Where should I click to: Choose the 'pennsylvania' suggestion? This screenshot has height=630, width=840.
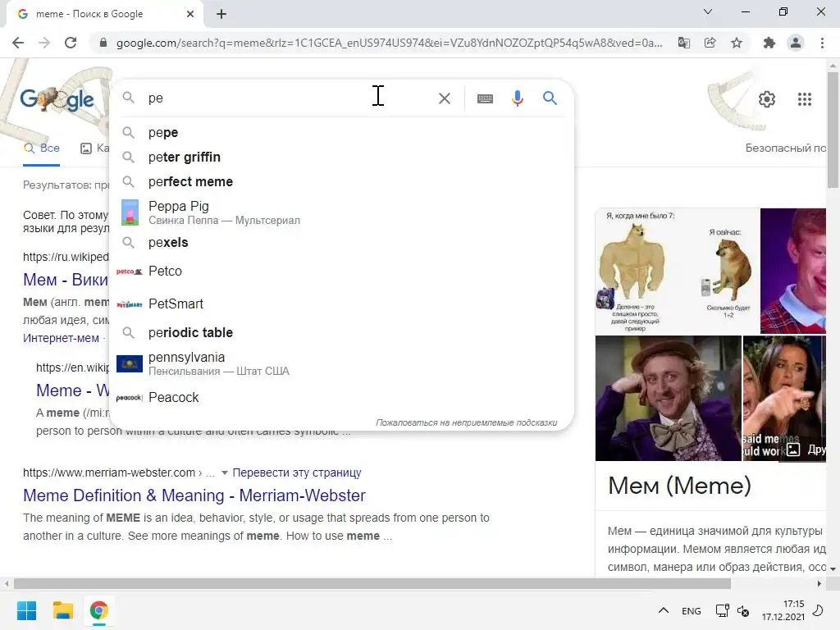click(x=341, y=363)
